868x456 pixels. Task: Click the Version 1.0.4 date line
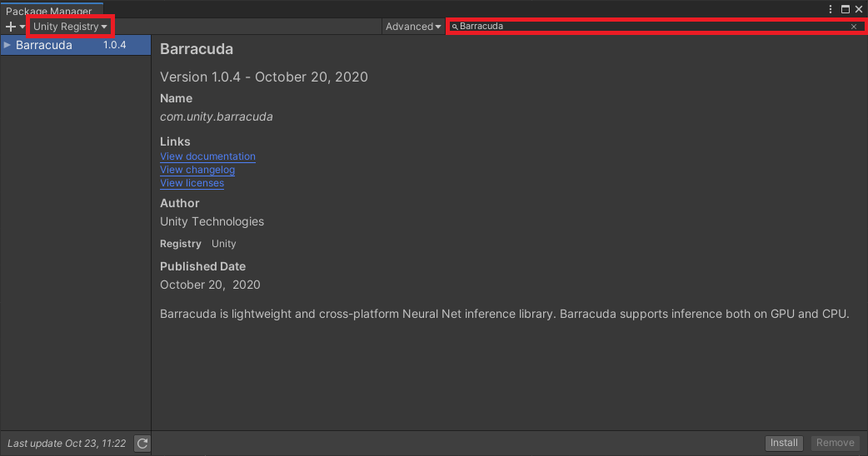pos(264,77)
